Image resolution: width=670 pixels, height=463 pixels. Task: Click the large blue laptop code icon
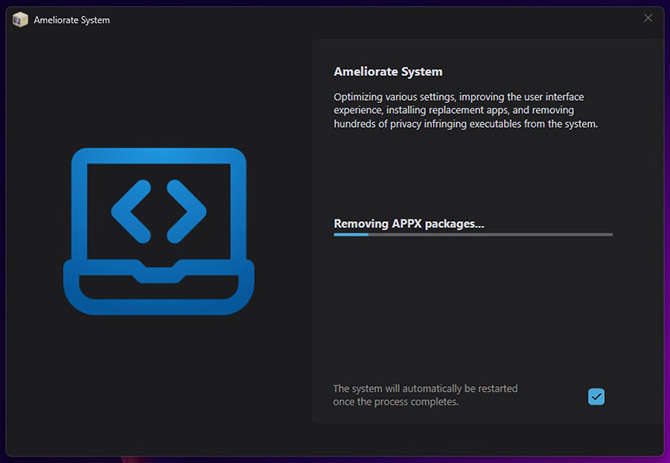click(159, 231)
